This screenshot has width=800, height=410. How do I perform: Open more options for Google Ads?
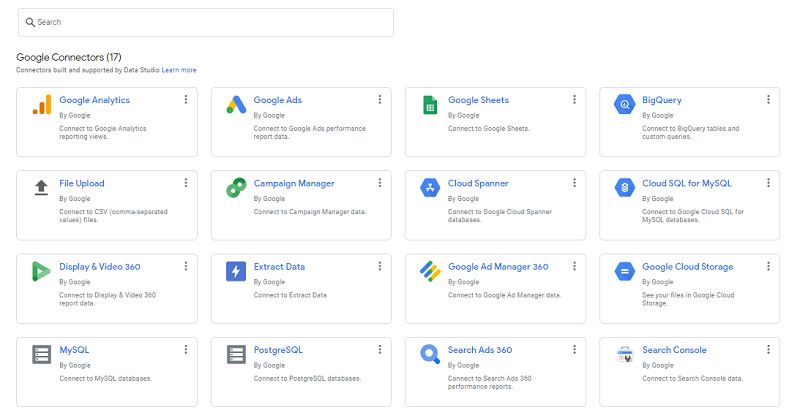380,99
